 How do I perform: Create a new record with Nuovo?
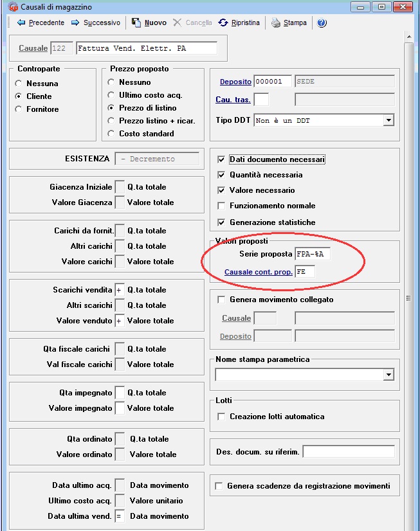click(x=136, y=22)
